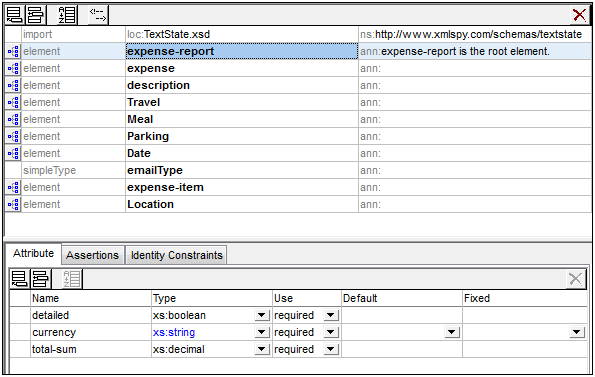595x377 pixels.
Task: Open Type dropdown for detailed attribute
Action: 261,315
